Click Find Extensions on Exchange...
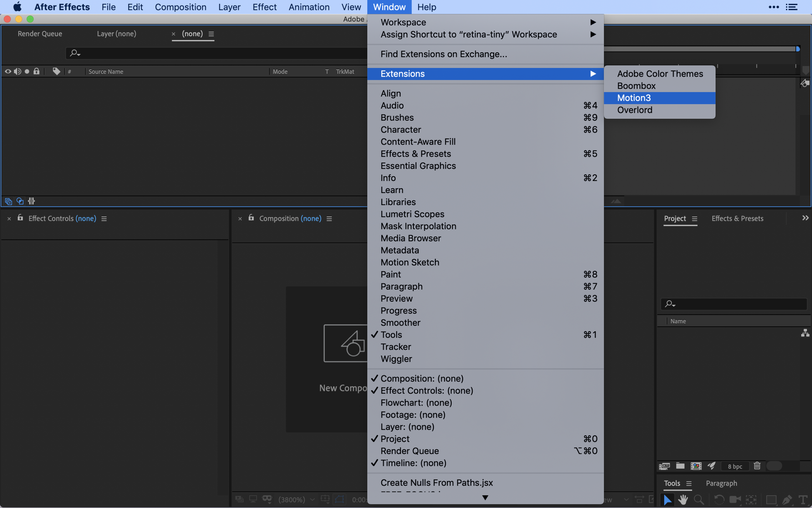The height and width of the screenshot is (508, 812). [485, 54]
